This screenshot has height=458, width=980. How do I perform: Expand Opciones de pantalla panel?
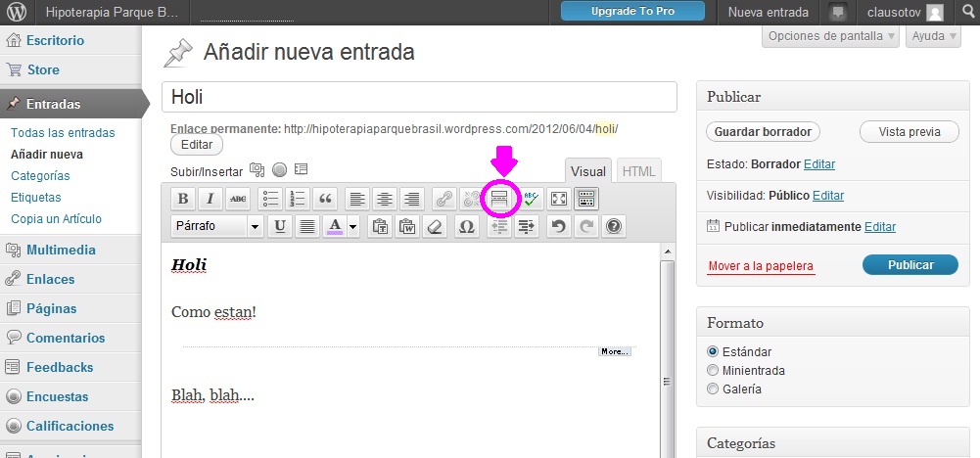pyautogui.click(x=830, y=36)
